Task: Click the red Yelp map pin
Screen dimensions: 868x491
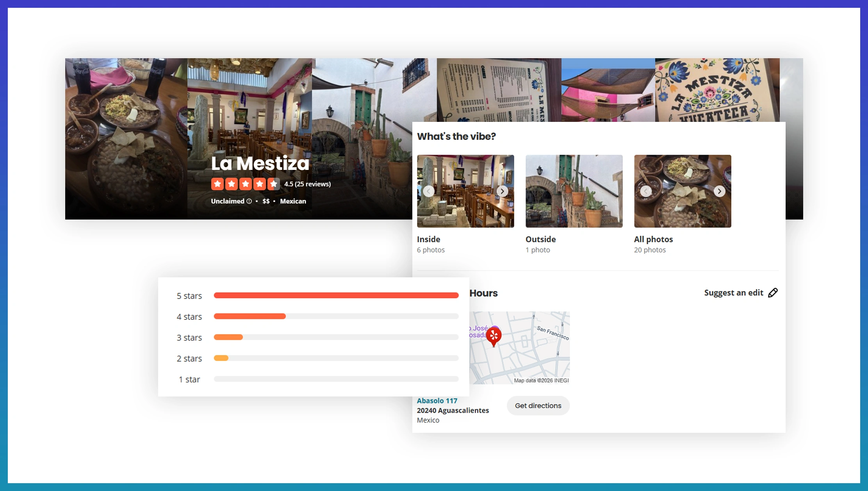Action: tap(494, 336)
